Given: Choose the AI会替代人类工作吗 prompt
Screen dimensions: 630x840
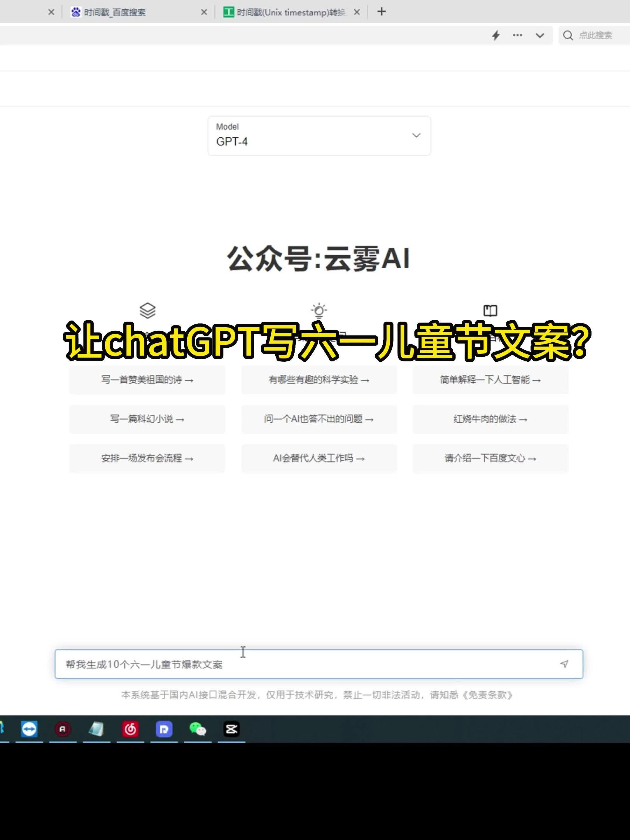Looking at the screenshot, I should tap(318, 459).
